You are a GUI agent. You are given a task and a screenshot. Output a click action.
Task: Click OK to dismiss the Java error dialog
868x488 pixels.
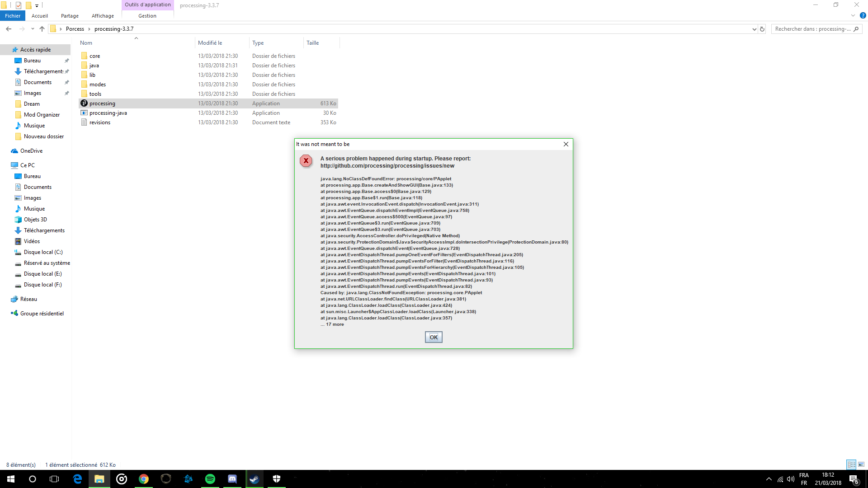point(433,337)
